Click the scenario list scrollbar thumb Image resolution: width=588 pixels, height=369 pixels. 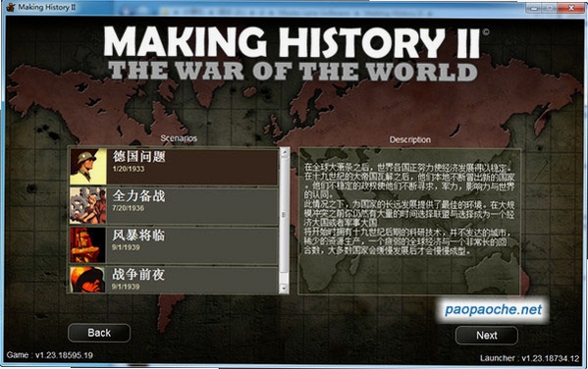pyautogui.click(x=284, y=215)
